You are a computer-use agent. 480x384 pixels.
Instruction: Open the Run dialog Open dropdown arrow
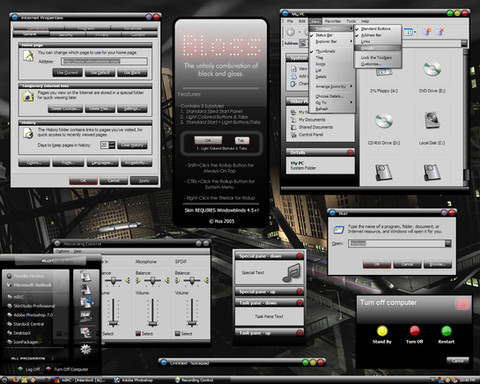(448, 243)
